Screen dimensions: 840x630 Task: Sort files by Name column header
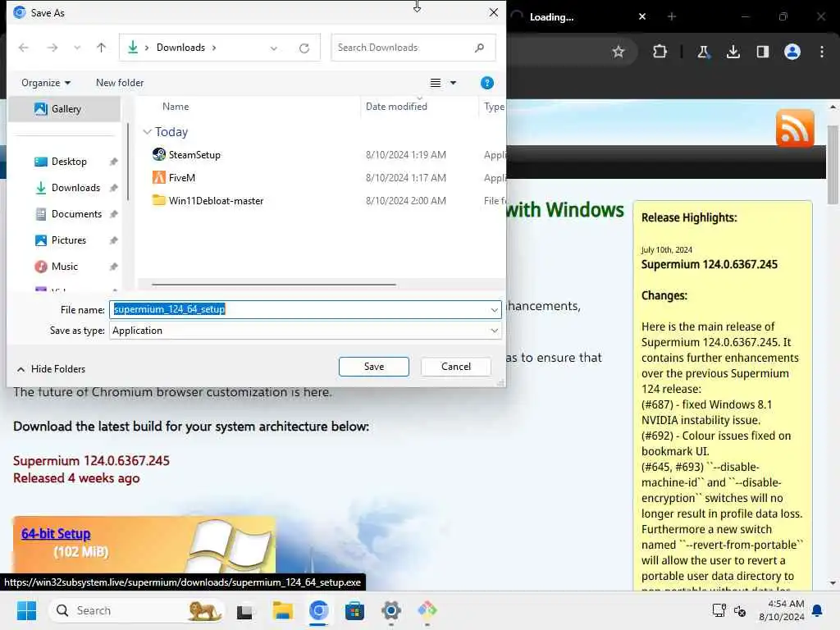point(176,107)
